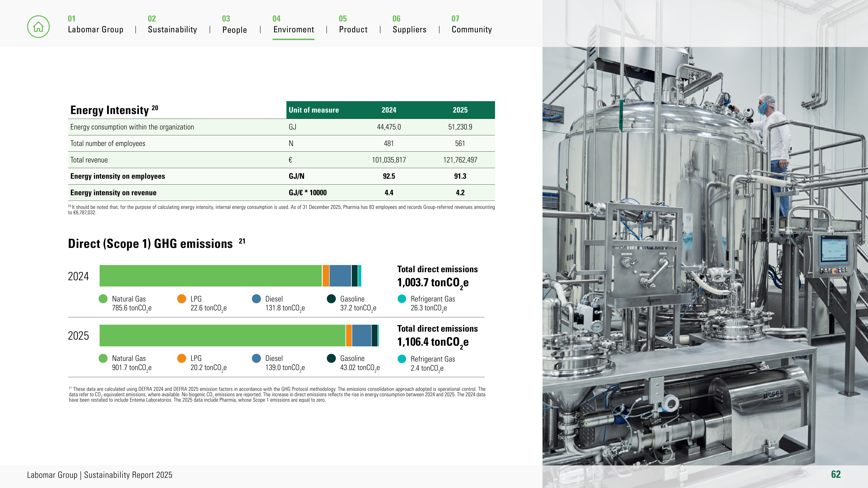This screenshot has width=868, height=488.
Task: Click the 'Labomar Group | Sustainability Report 2025' footer
Action: [x=99, y=475]
